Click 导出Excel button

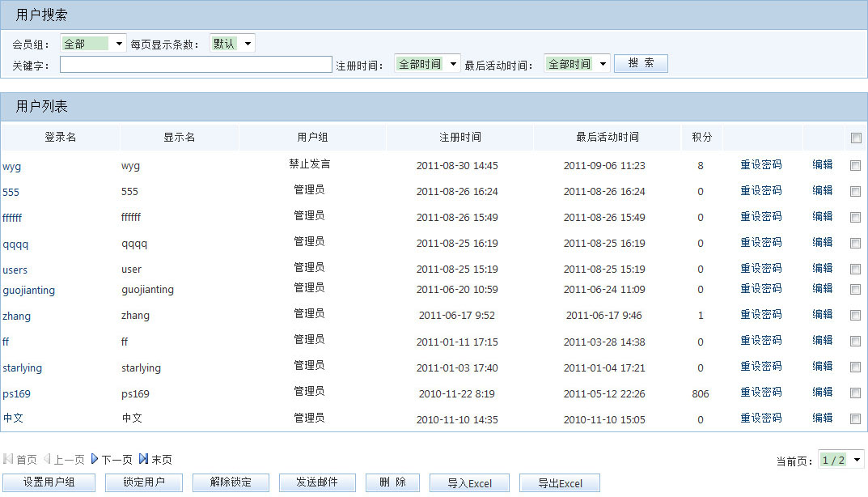560,483
